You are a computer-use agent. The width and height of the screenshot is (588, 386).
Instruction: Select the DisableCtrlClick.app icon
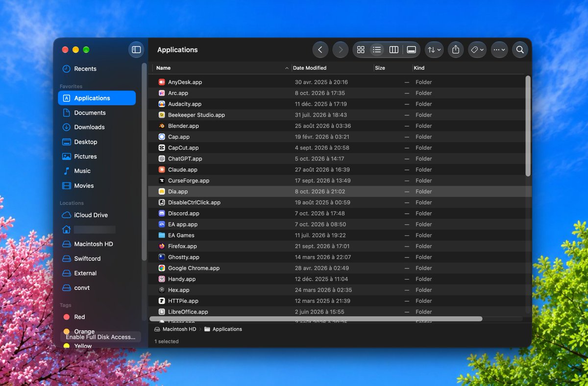point(162,202)
